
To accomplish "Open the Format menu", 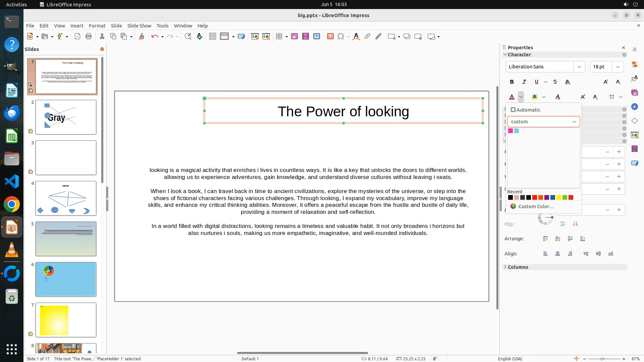I will 97,26.
